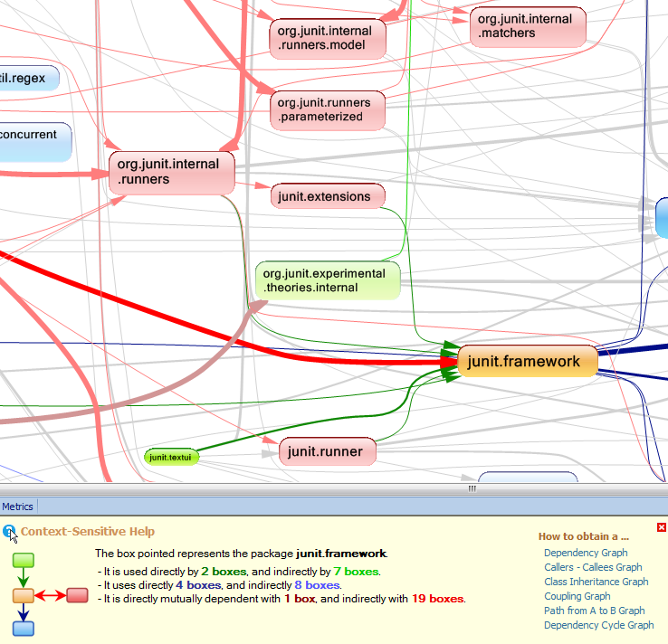668x644 pixels.
Task: Click the 'How to obtain a ...' heading
Action: point(584,536)
